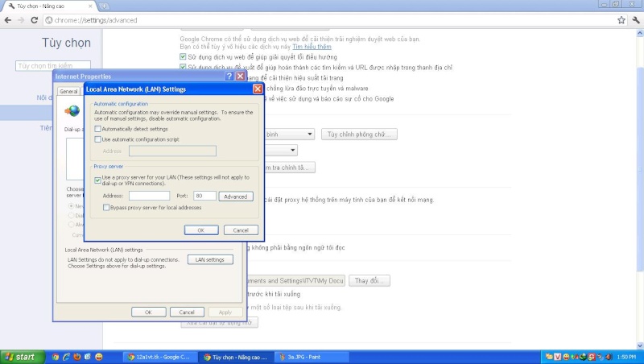Confirm LAN Settings with OK

click(x=201, y=230)
